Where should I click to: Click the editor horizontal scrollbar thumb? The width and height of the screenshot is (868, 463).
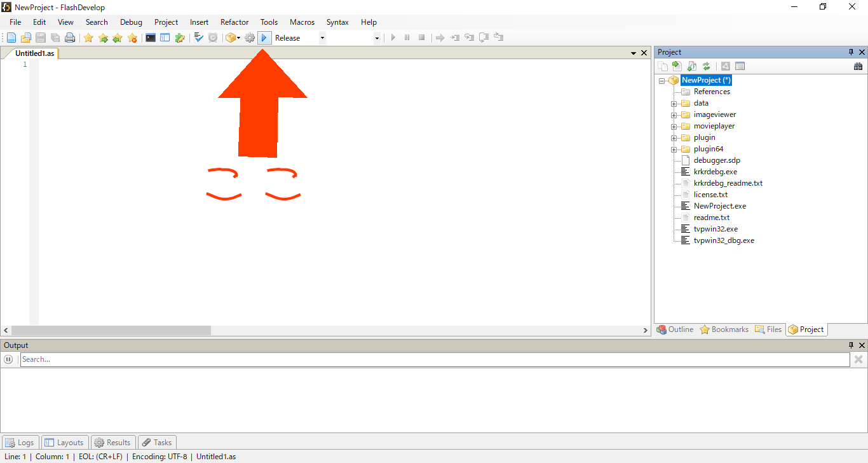(111, 331)
